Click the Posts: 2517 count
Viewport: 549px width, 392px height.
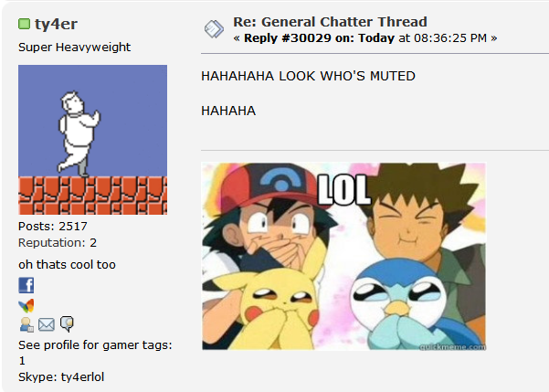coord(52,227)
